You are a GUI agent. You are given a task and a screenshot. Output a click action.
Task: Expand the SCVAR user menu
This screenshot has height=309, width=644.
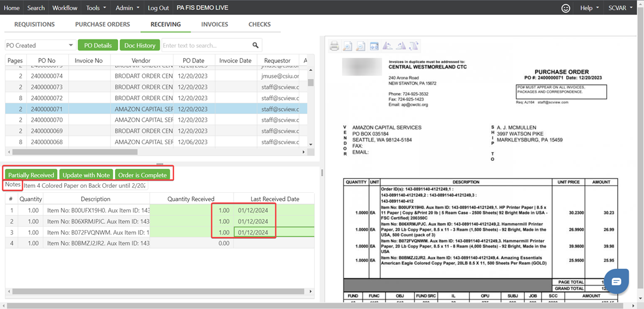coord(621,8)
